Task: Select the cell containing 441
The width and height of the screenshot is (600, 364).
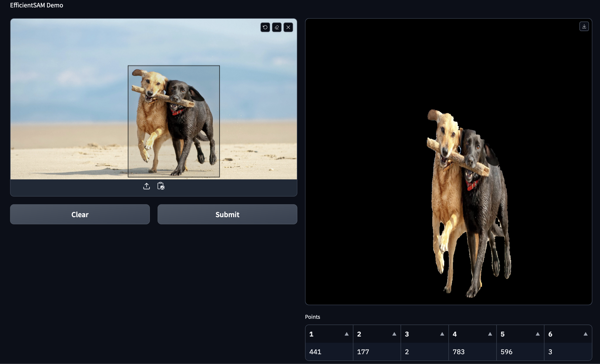Action: [x=329, y=352]
